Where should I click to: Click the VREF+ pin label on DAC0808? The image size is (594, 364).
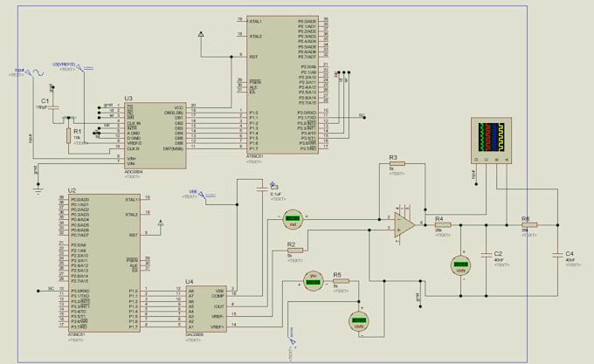click(x=218, y=327)
